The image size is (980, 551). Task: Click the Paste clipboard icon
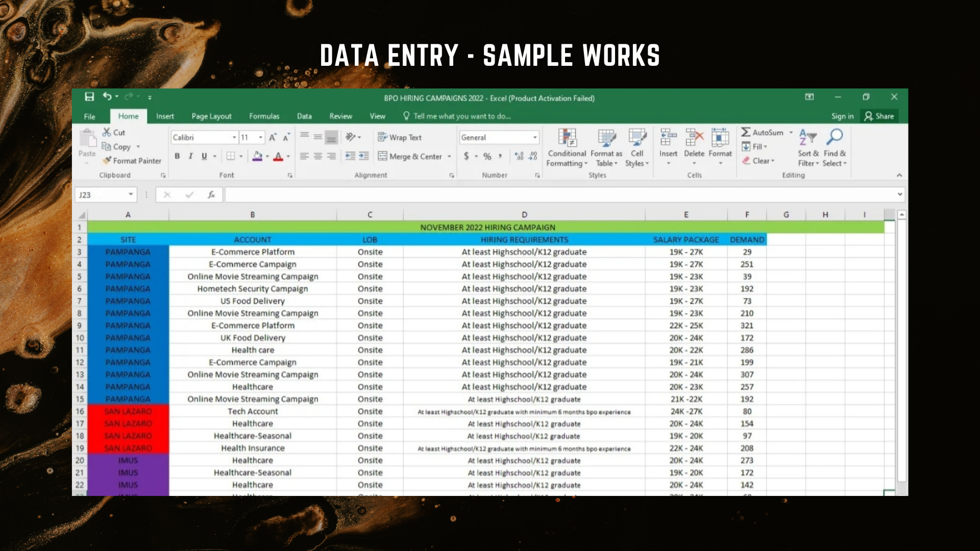(87, 138)
